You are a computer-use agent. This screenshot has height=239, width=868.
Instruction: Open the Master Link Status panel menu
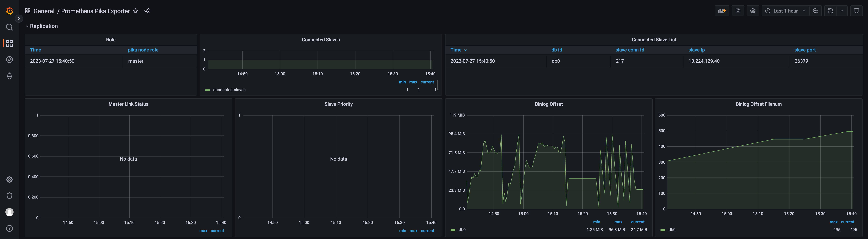coord(128,104)
